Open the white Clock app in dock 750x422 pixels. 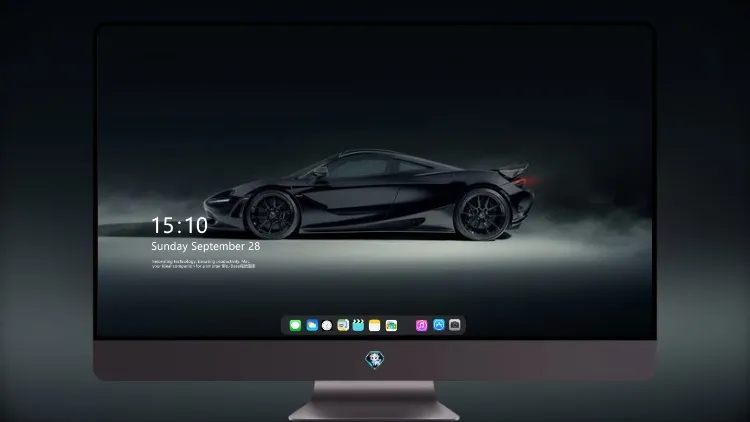[327, 325]
